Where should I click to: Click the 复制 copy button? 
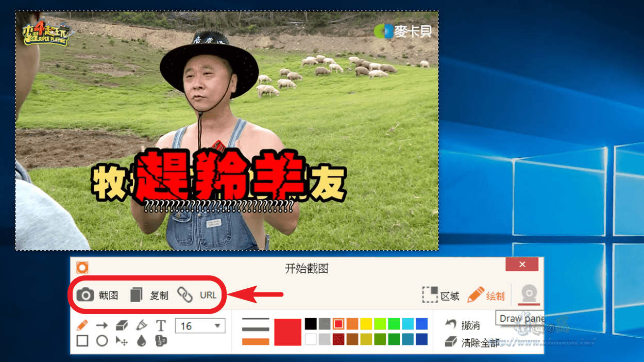tap(149, 295)
